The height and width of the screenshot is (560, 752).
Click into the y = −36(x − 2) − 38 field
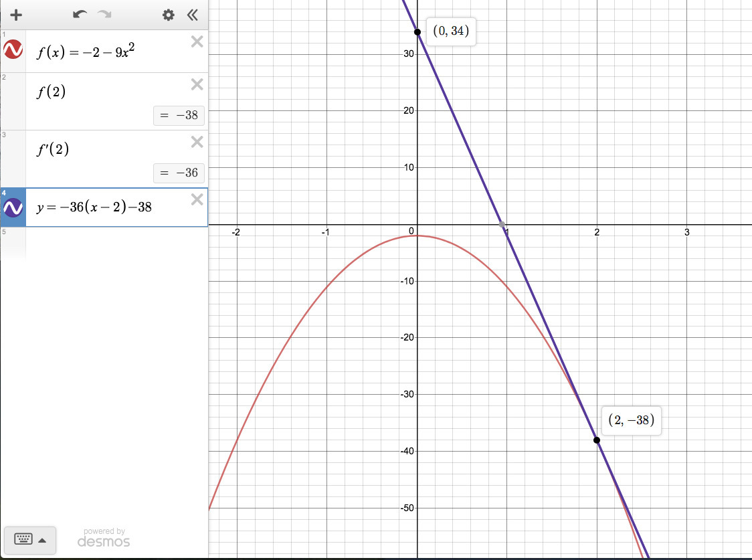tap(94, 207)
